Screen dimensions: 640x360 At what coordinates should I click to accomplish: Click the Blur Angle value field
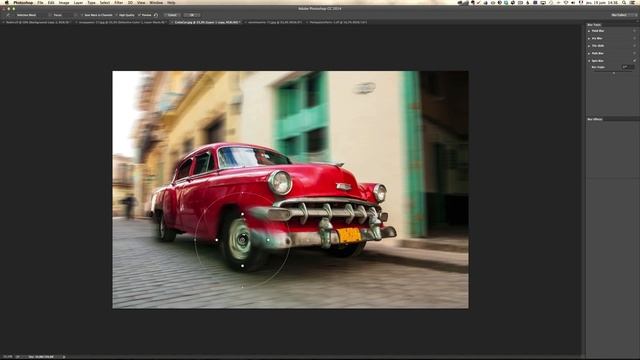628,67
